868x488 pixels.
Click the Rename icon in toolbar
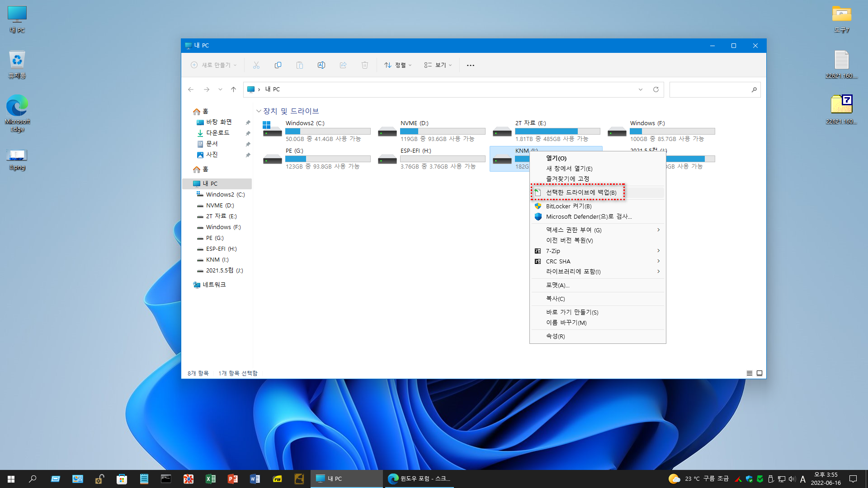321,65
